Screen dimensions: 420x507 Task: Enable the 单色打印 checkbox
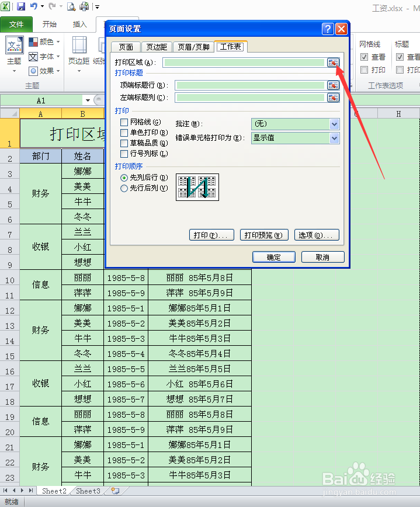coord(124,133)
